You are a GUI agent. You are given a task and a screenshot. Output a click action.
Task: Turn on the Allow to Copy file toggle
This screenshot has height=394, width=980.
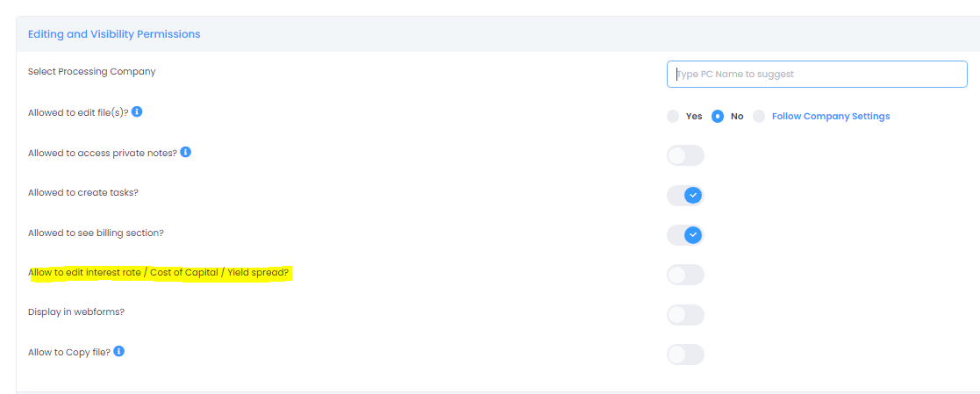(685, 355)
